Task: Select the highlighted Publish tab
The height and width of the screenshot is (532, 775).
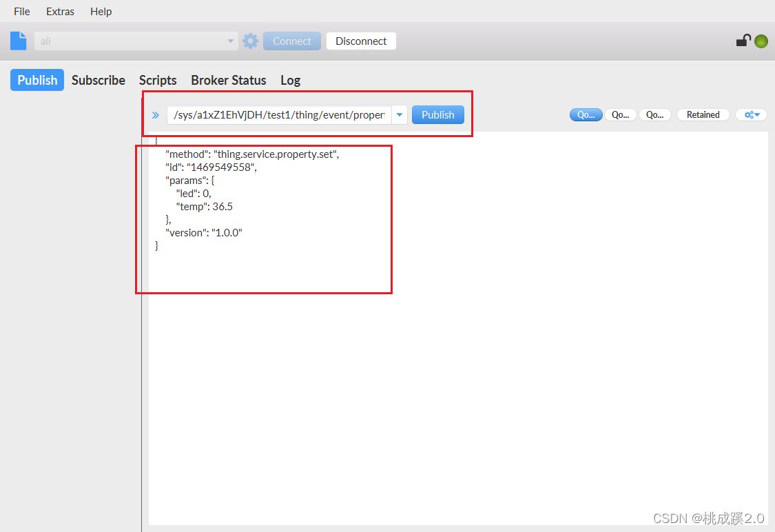Action: click(x=37, y=80)
